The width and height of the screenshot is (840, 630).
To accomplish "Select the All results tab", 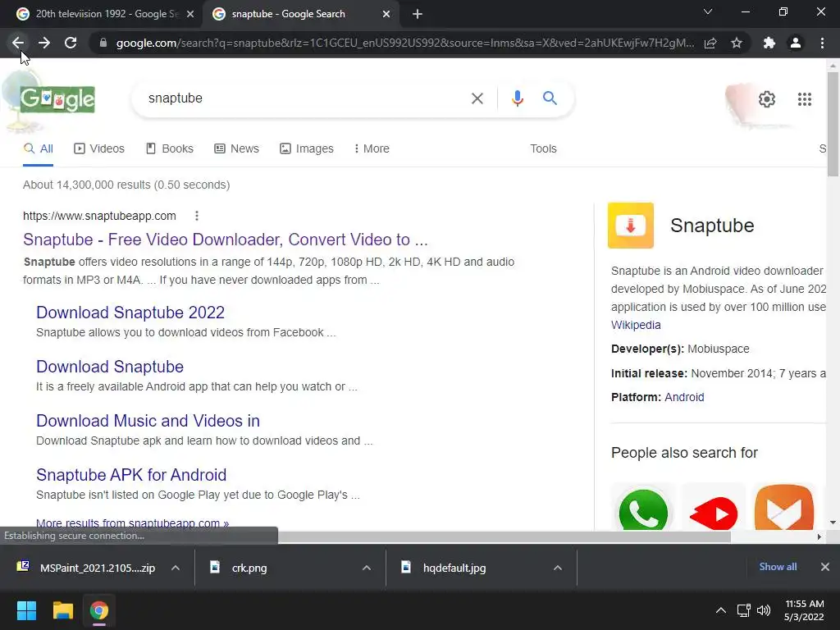I will (x=38, y=149).
